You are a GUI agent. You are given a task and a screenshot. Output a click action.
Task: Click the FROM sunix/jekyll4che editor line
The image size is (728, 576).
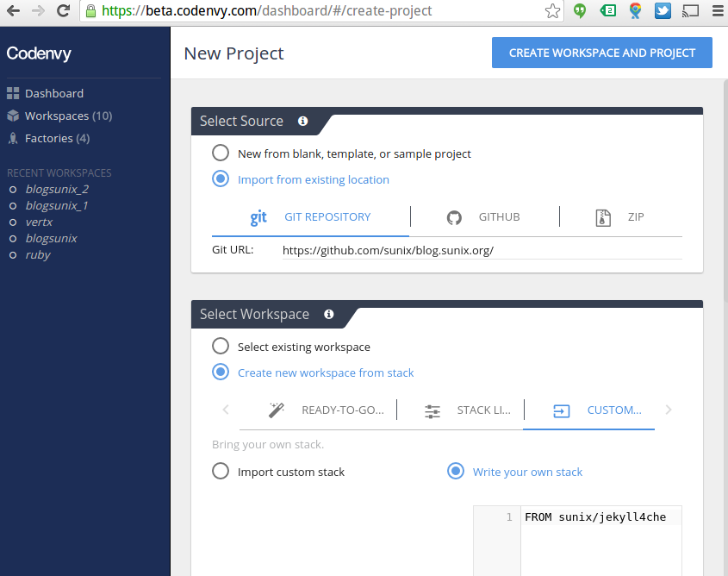click(x=595, y=517)
